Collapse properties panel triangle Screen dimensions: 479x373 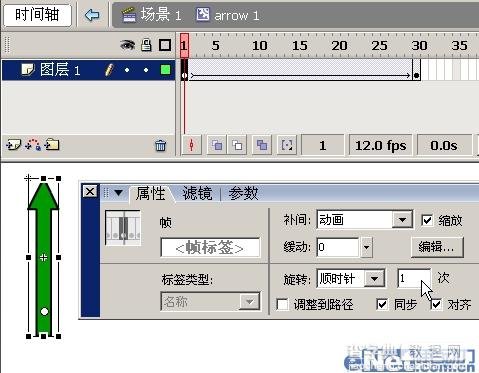point(118,192)
